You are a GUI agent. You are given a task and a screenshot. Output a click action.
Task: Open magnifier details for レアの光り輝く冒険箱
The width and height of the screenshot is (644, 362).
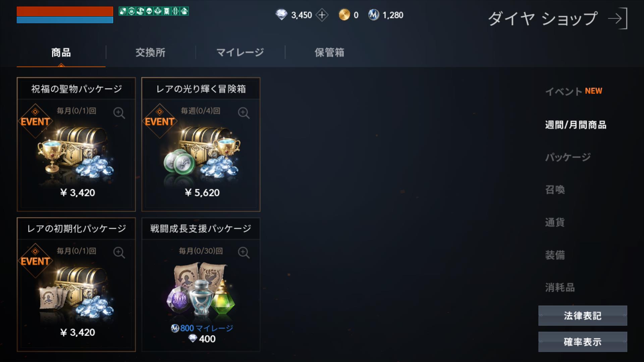click(244, 113)
